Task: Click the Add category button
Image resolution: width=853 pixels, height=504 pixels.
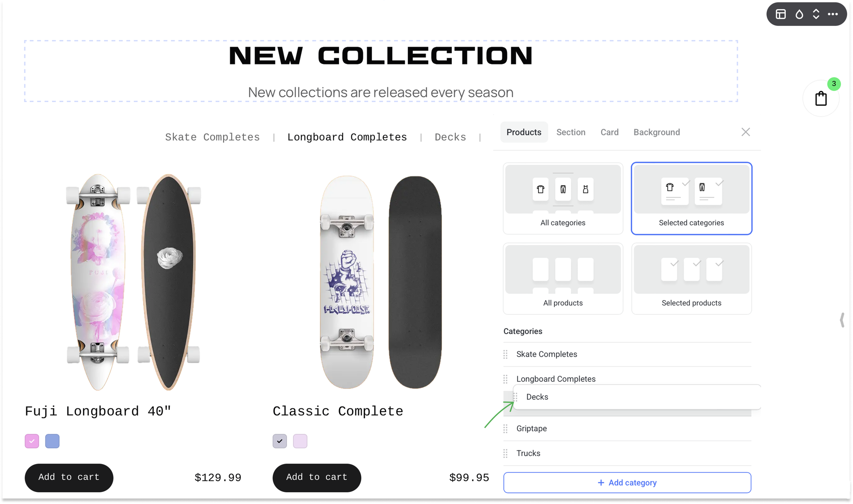Action: [627, 483]
